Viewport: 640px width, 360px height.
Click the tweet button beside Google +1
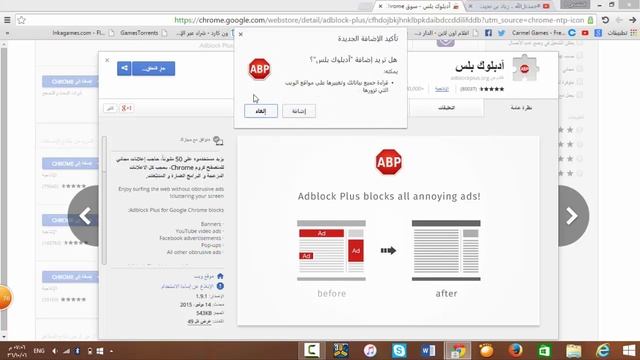[110, 108]
